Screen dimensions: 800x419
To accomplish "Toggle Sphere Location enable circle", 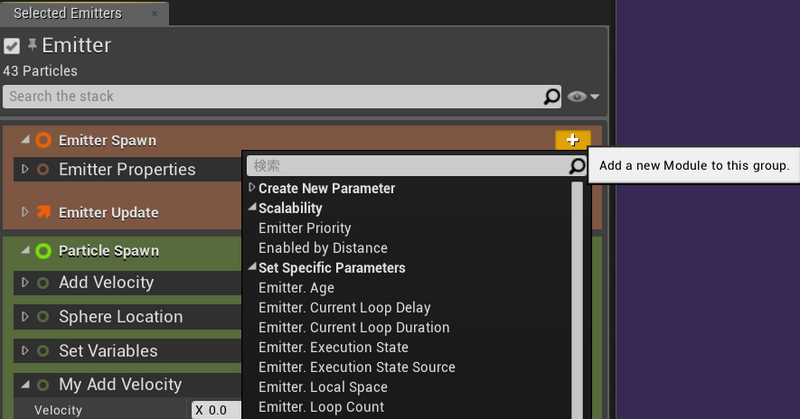I will click(43, 316).
